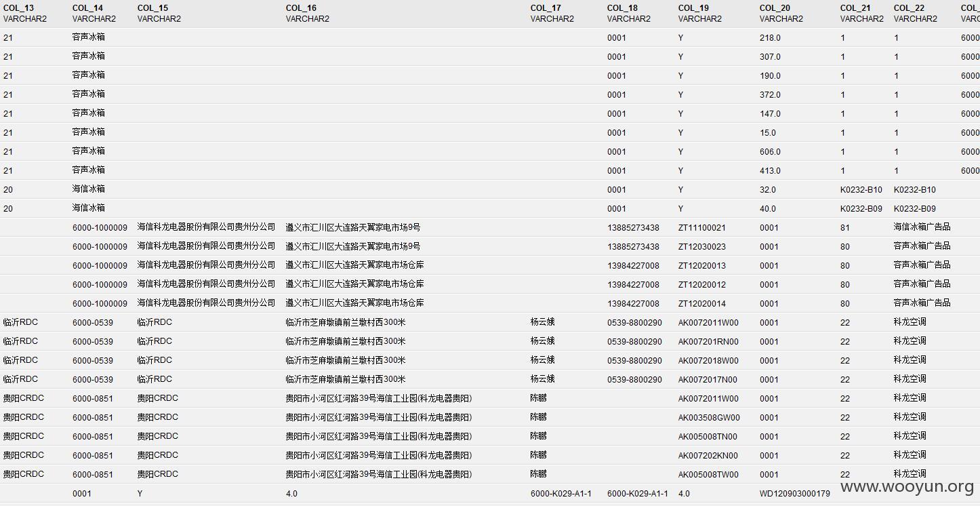Screen dimensions: 980x506
Task: Click the COL_17 column header
Action: (x=546, y=8)
